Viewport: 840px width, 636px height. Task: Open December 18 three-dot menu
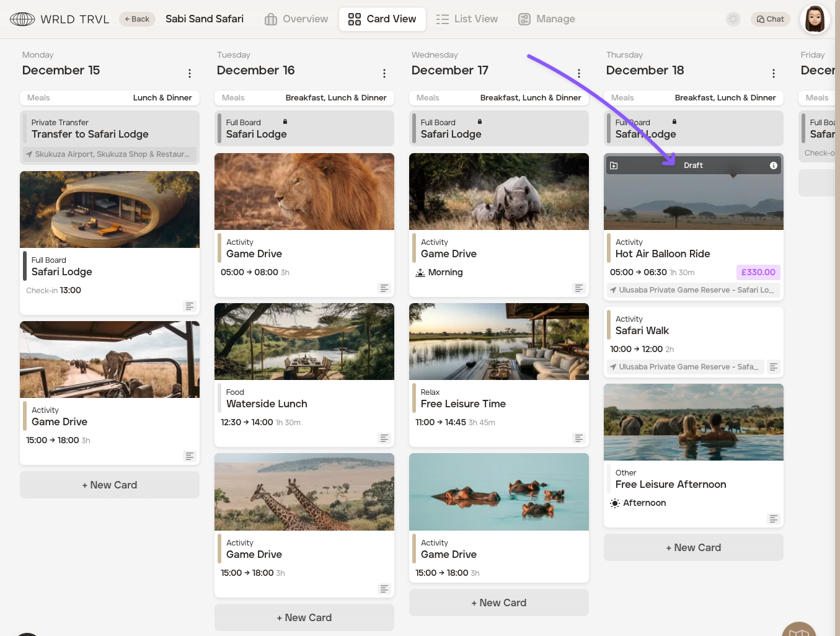point(773,74)
